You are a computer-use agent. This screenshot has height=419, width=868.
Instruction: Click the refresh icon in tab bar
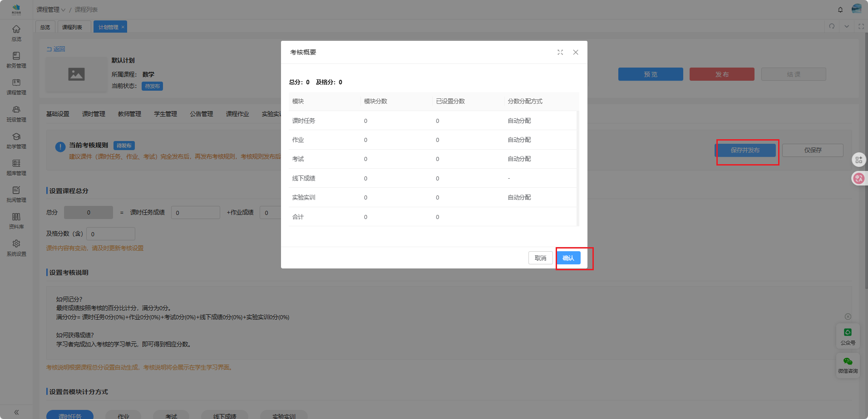[832, 26]
